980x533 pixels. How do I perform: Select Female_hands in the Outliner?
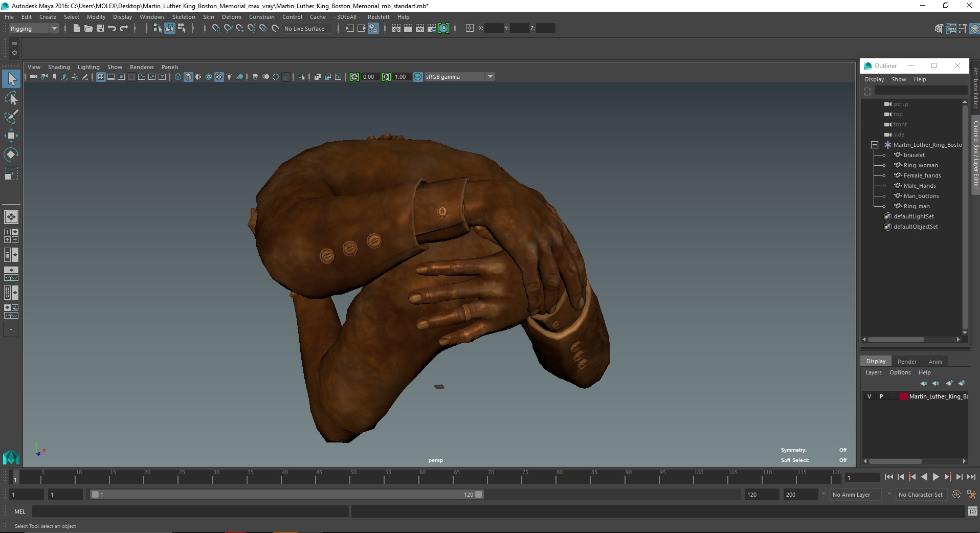point(922,175)
